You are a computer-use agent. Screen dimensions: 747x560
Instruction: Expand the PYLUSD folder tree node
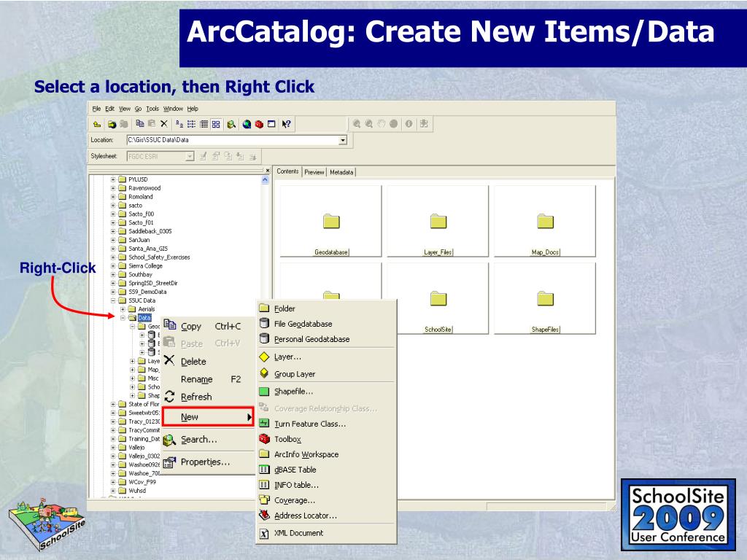click(113, 179)
